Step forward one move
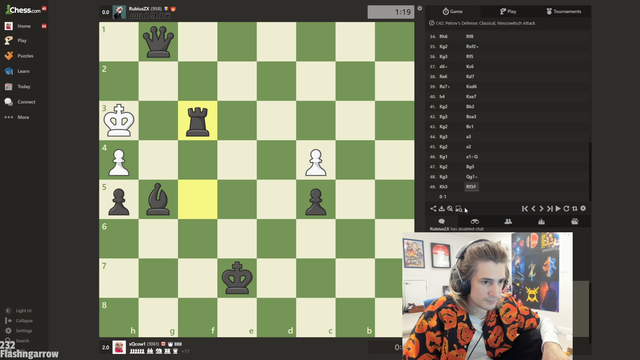Image resolution: width=640 pixels, height=360 pixels. pyautogui.click(x=541, y=209)
